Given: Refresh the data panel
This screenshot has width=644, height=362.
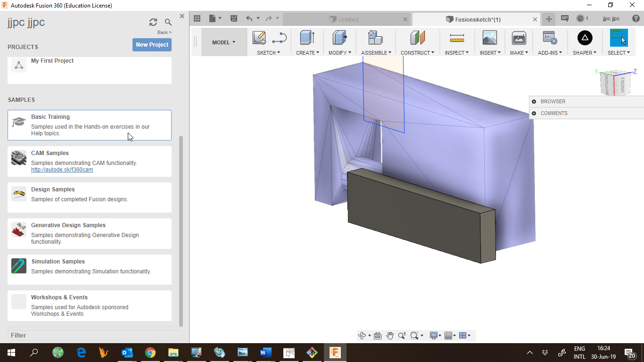Looking at the screenshot, I should point(153,22).
